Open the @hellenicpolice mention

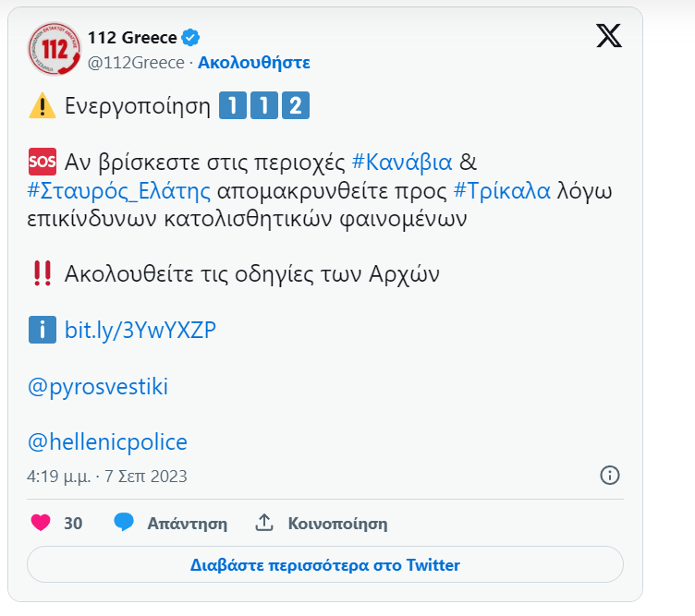[108, 442]
